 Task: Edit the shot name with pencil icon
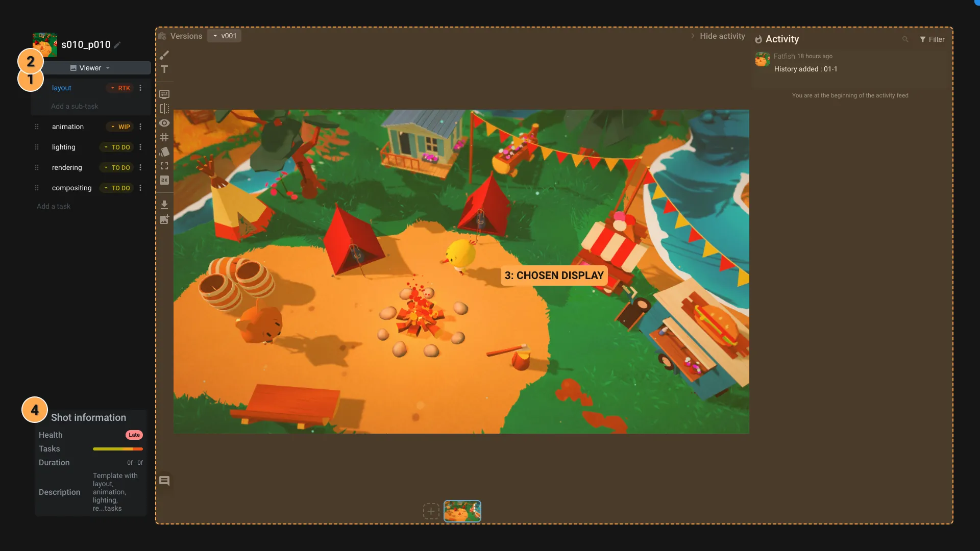pyautogui.click(x=117, y=45)
